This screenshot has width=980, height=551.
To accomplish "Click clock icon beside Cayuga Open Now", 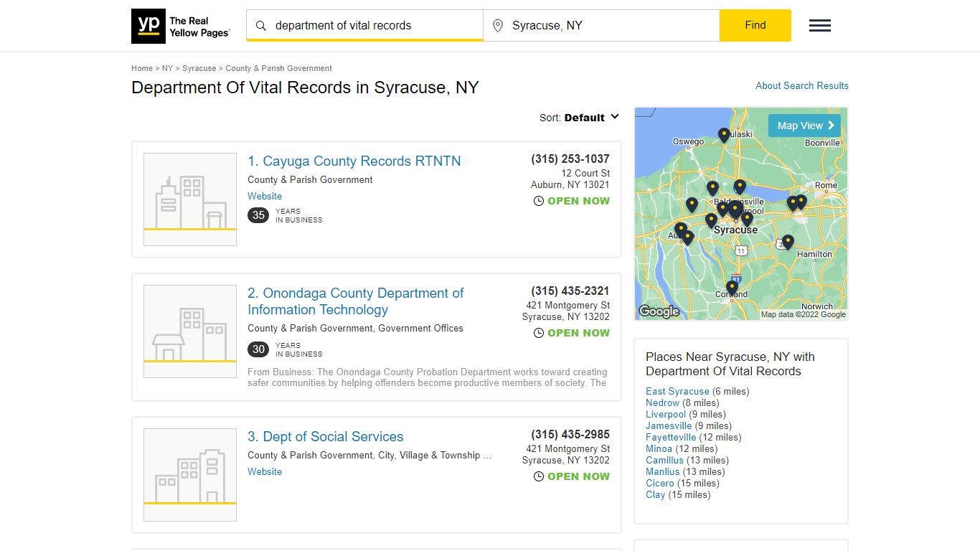I will [x=539, y=201].
